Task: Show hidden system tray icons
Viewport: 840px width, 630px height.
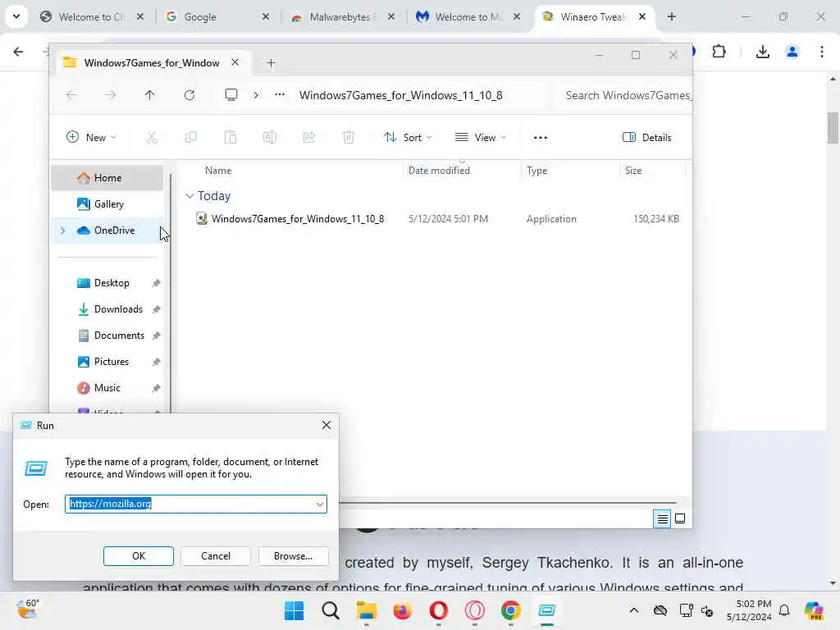Action: click(634, 610)
